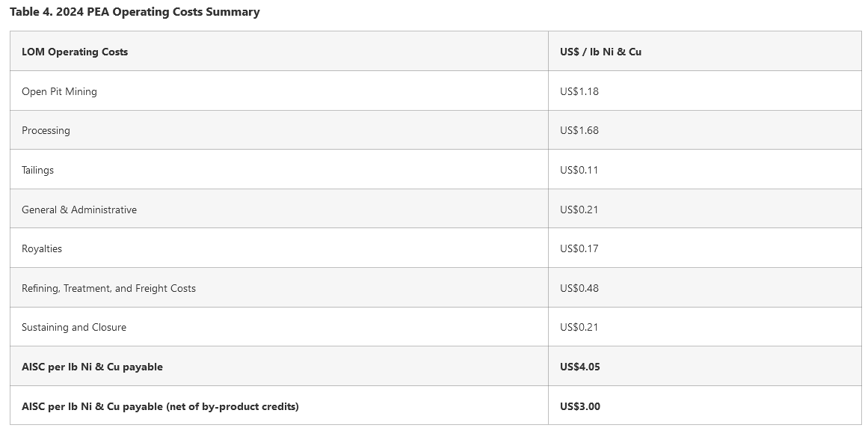Click the US$3.00 net AISC value
Screen dimensions: 868x431
tap(579, 406)
